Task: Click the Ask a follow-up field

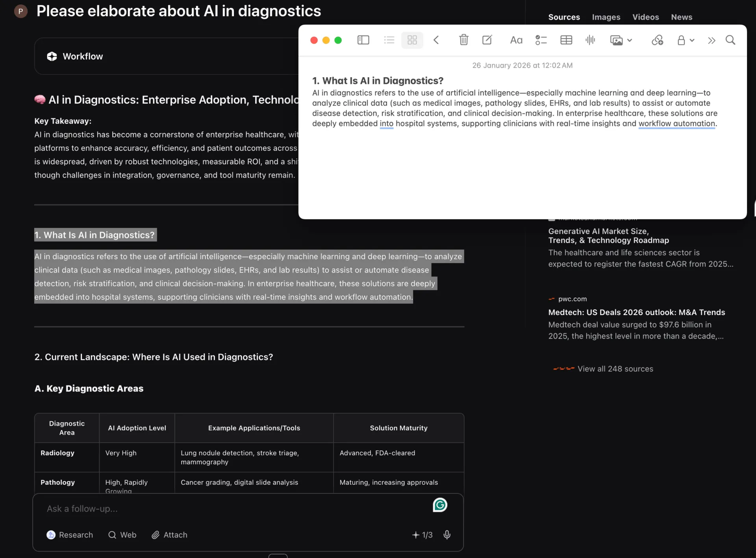Action: (236, 509)
